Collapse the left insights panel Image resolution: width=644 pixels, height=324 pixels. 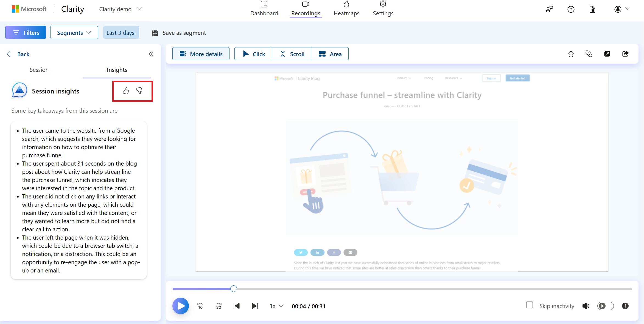[151, 54]
